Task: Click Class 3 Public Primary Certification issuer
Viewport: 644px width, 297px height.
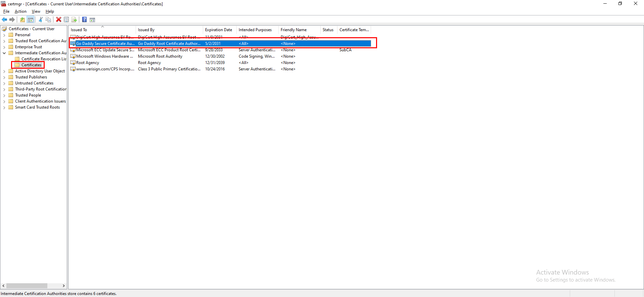Action: click(169, 69)
